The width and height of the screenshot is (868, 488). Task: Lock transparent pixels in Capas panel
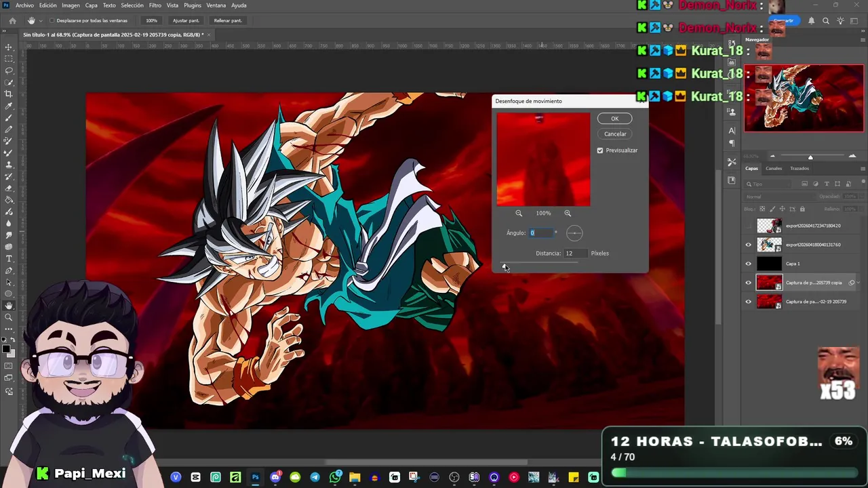[762, 209]
